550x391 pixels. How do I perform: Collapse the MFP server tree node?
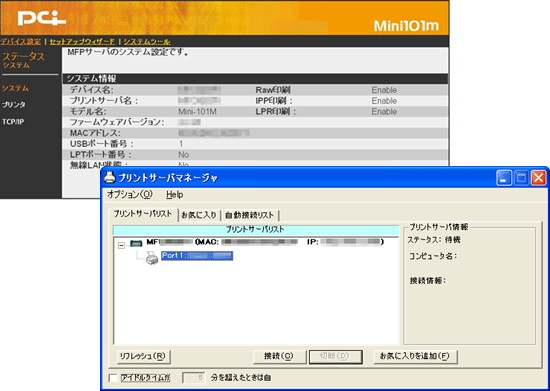coord(121,245)
